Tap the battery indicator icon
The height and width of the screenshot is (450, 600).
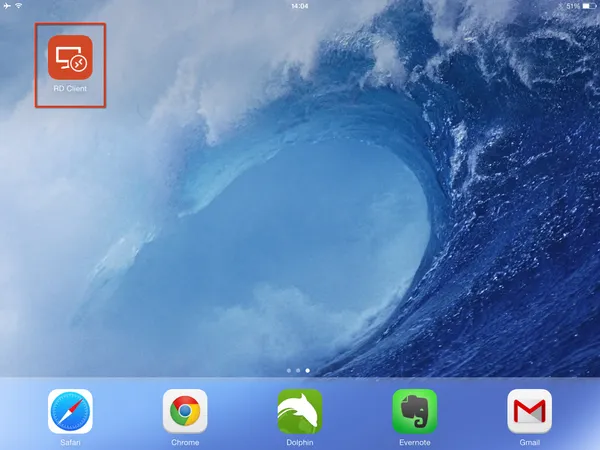click(x=589, y=6)
